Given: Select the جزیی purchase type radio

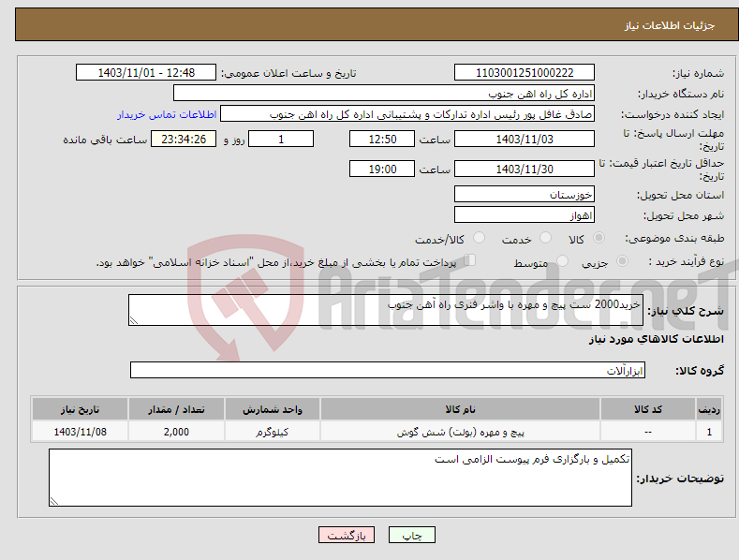Looking at the screenshot, I should point(622,260).
